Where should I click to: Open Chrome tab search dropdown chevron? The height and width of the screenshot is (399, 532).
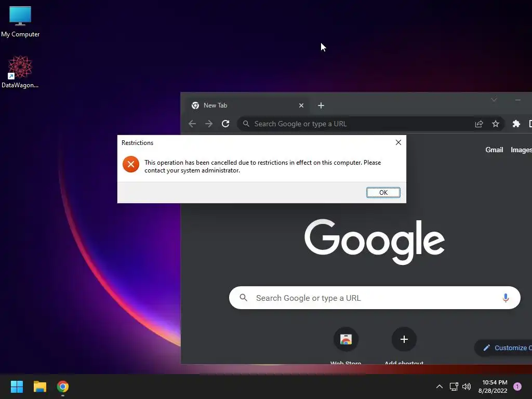click(494, 100)
